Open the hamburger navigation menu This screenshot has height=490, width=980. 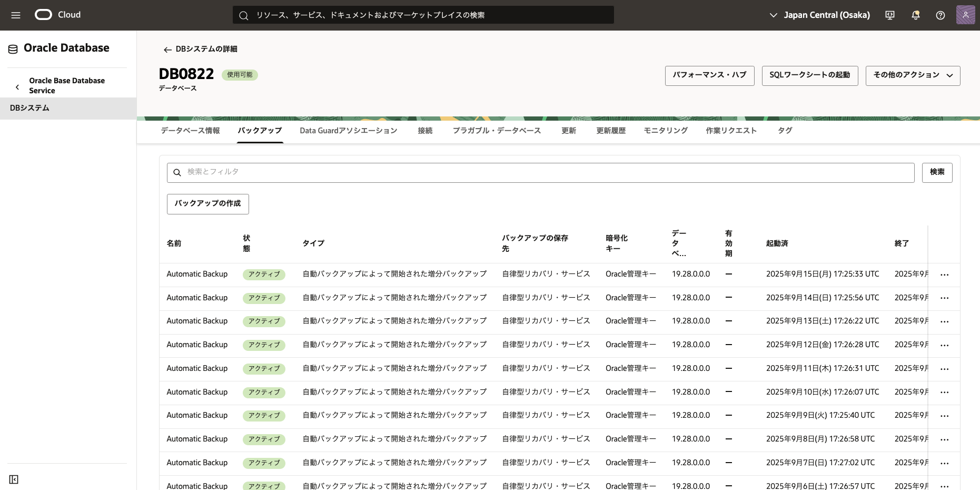click(x=16, y=15)
